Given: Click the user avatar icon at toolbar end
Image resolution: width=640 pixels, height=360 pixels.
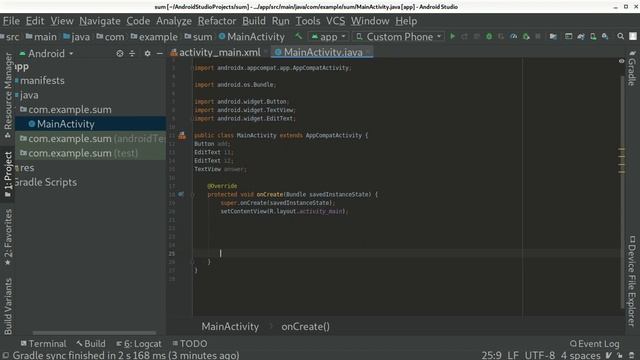Looking at the screenshot, I should coord(633,36).
